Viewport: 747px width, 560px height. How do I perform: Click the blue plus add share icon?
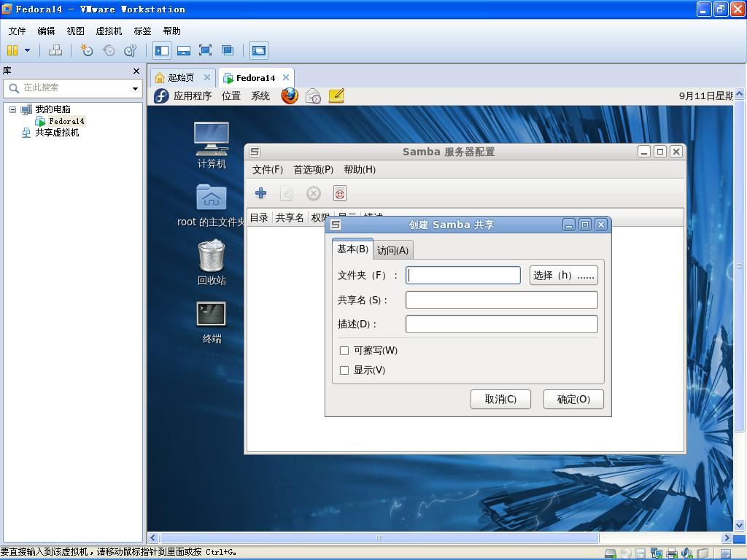[260, 192]
